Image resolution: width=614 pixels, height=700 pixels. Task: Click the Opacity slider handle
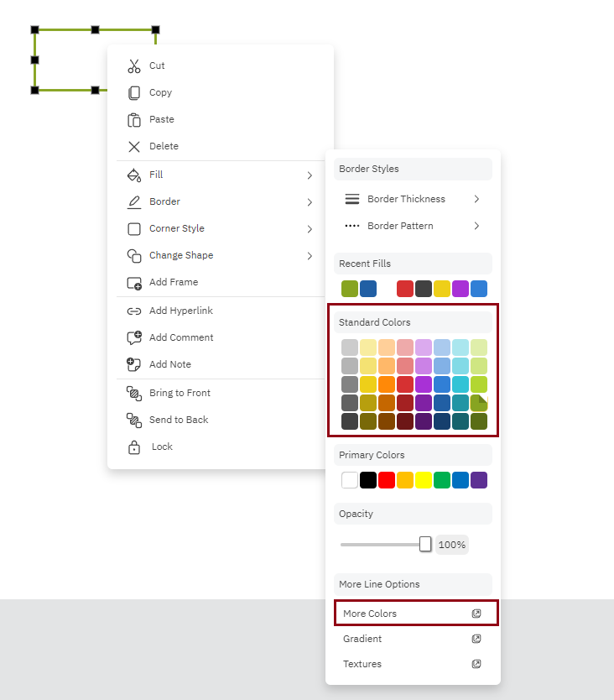click(425, 545)
